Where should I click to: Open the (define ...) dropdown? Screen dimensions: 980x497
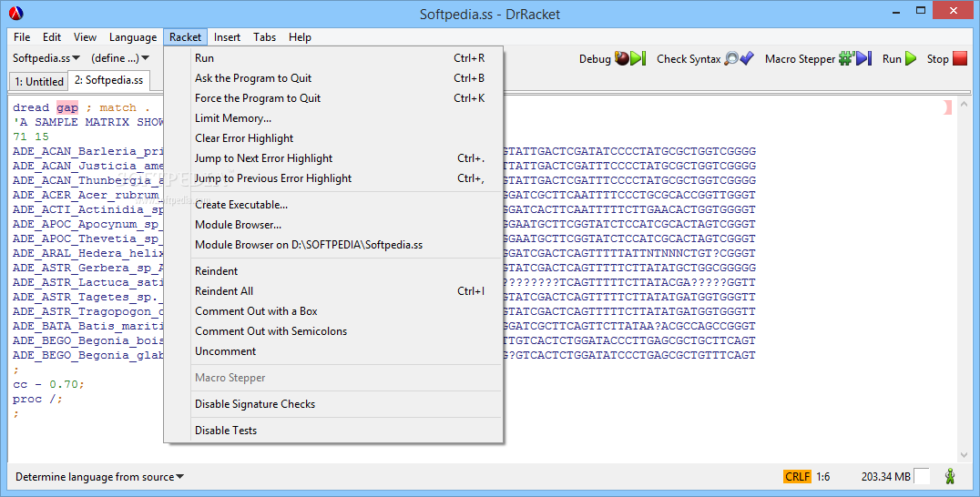pos(120,58)
